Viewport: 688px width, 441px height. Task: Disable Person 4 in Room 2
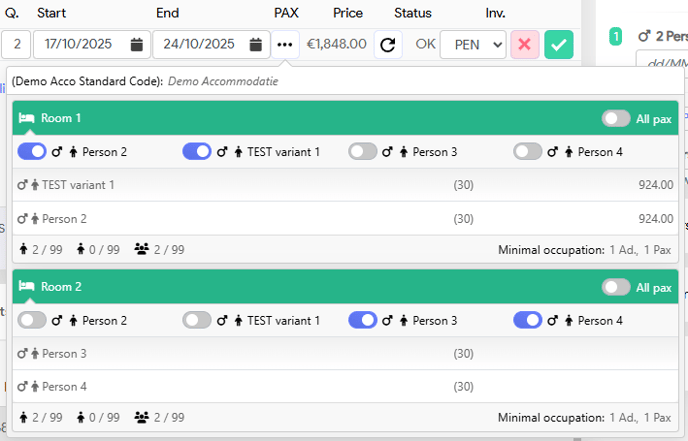click(x=527, y=320)
